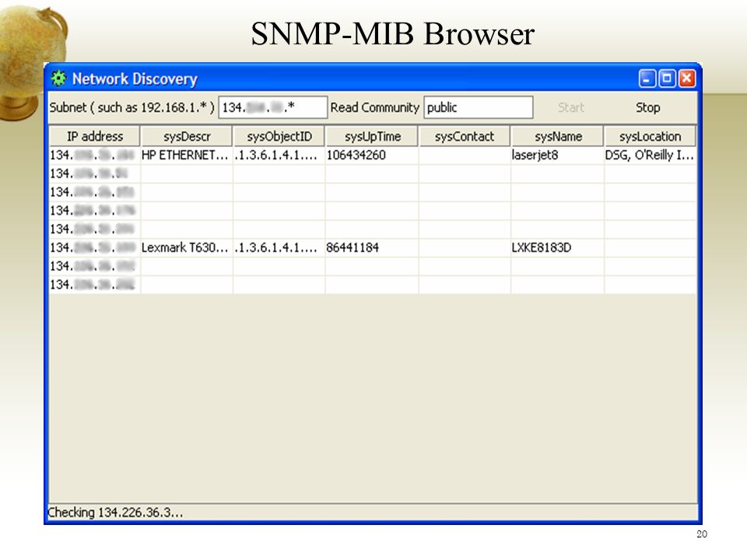Image resolution: width=747 pixels, height=560 pixels.
Task: Select the laserjet8 sysName cell
Action: point(557,156)
